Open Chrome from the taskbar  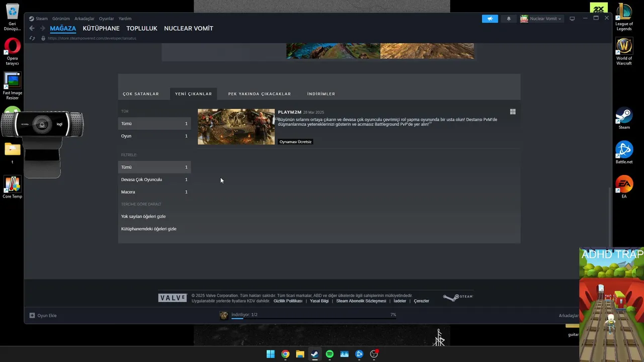285,354
